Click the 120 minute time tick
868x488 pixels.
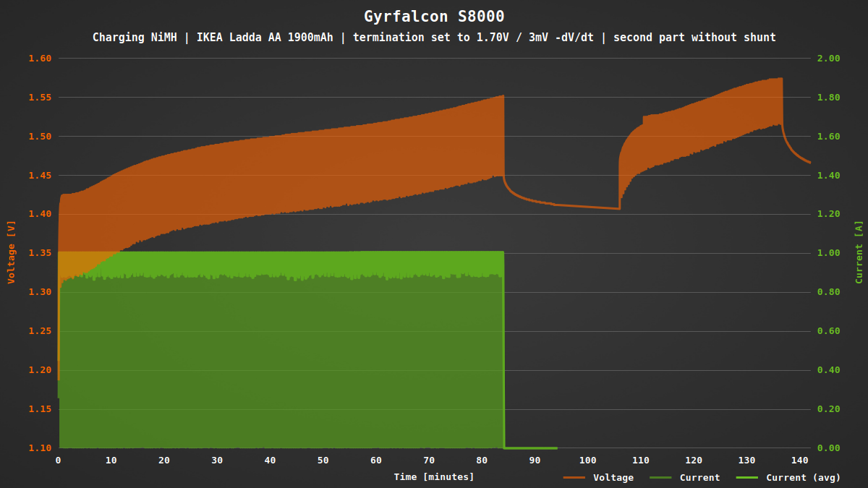click(694, 461)
